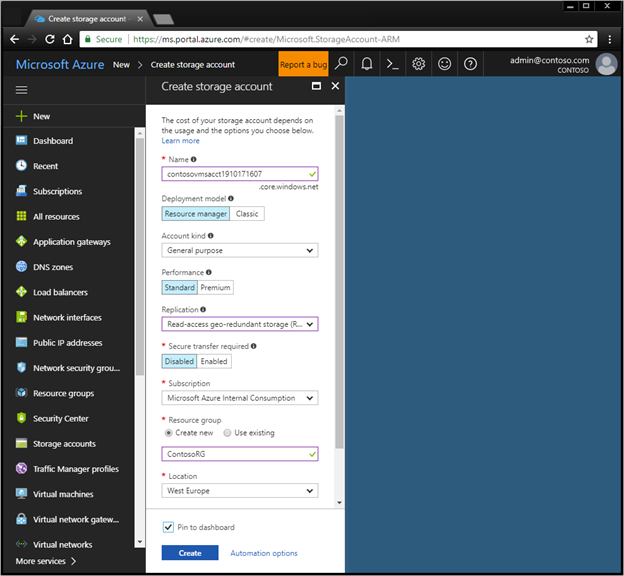The height and width of the screenshot is (576, 624).
Task: Expand More services in the sidebar
Action: tap(45, 561)
